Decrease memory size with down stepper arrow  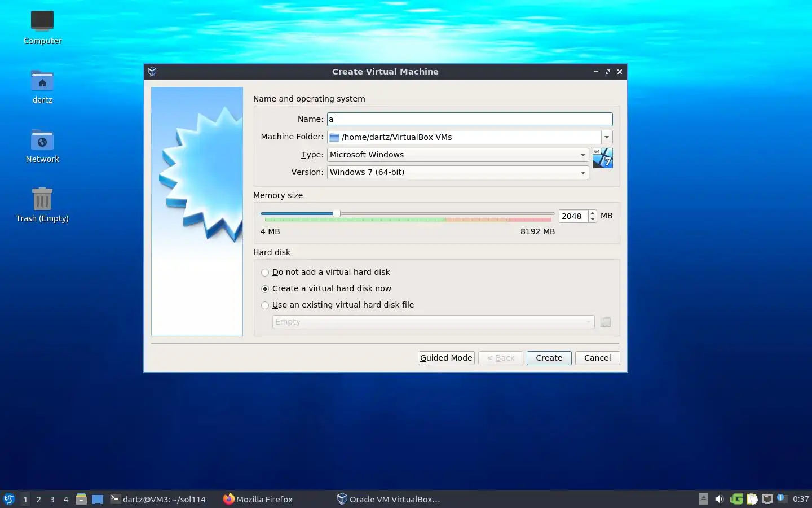coord(592,219)
